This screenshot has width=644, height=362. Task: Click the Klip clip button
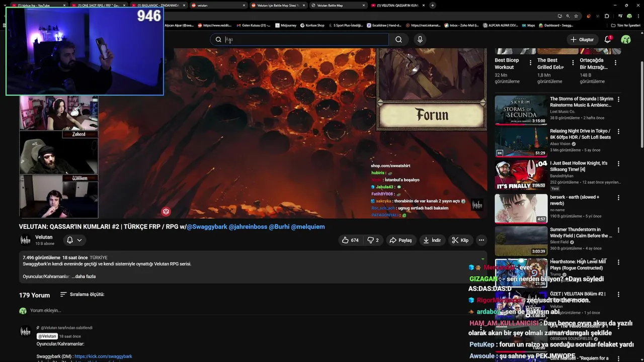pos(460,240)
